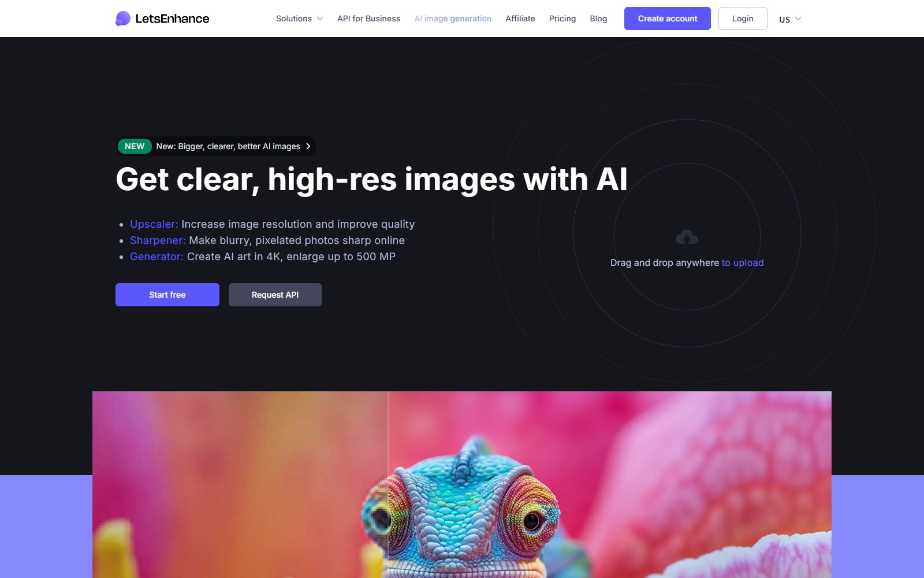Open the Affiliate page

coord(520,18)
